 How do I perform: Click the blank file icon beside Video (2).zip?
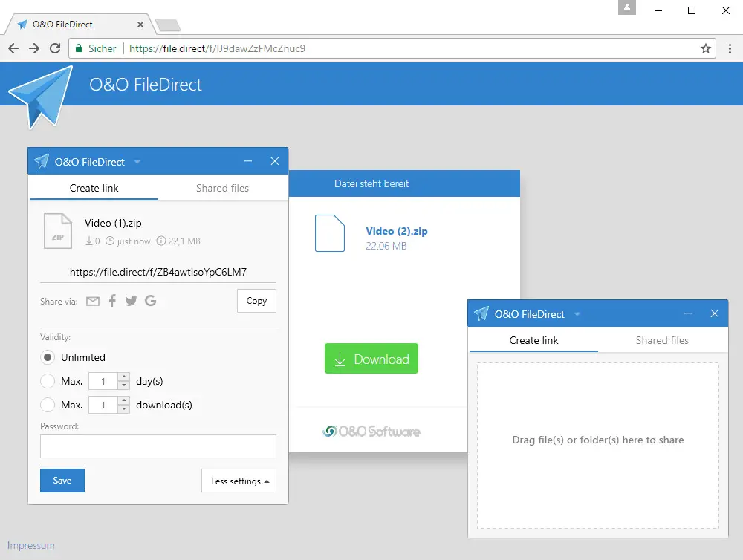point(330,233)
